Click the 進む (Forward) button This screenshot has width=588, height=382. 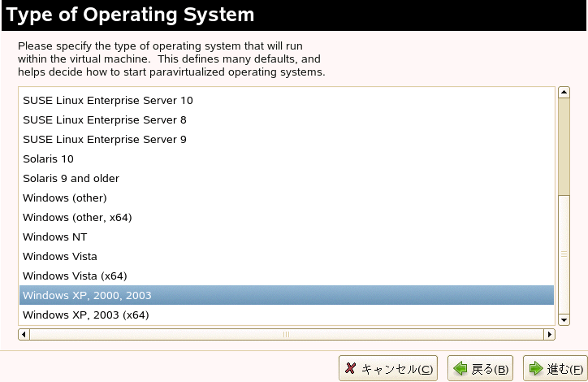(556, 368)
